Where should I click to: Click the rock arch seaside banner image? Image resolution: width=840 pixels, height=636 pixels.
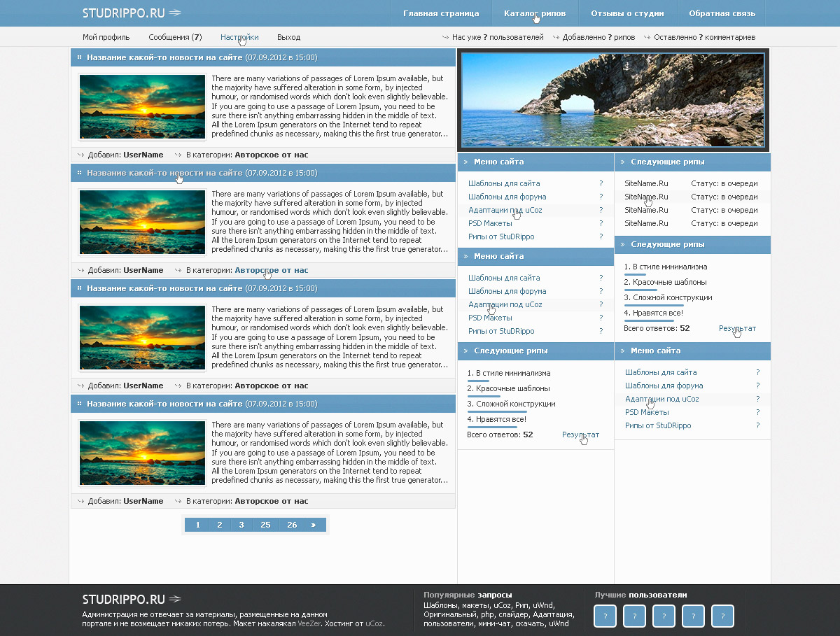(613, 100)
